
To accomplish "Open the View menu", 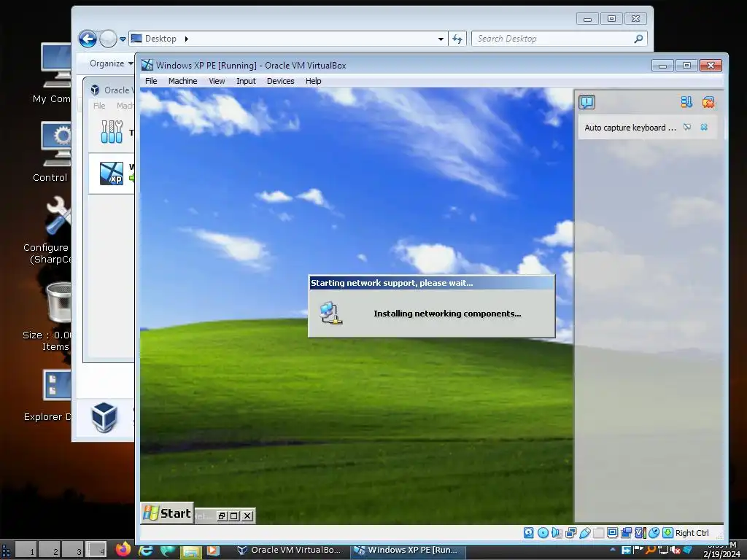I will (x=217, y=81).
